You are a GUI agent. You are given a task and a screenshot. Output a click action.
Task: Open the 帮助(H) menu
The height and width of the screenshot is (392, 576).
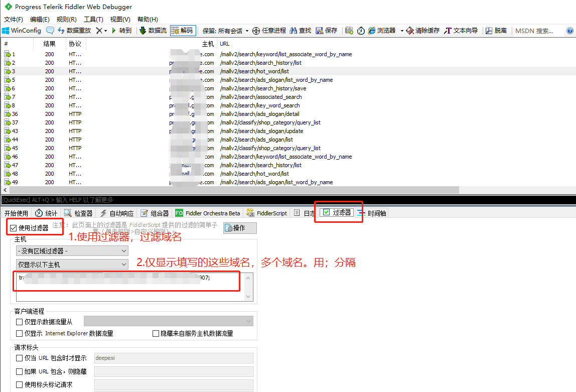click(148, 20)
